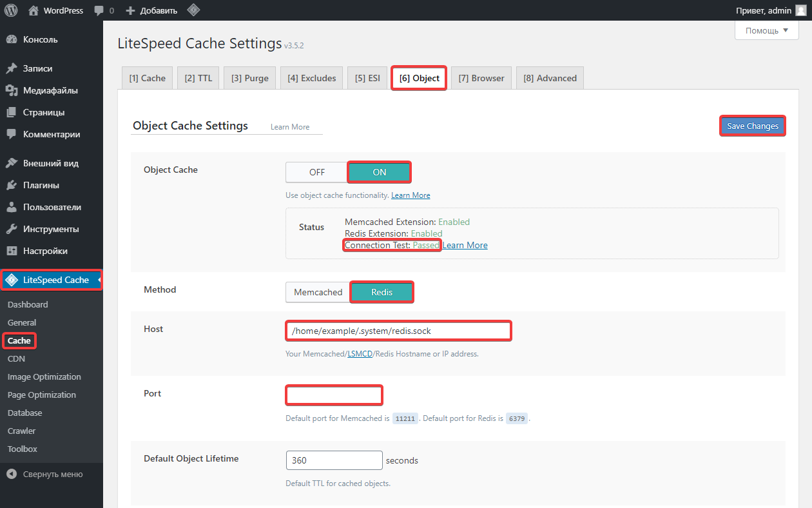Turn Object Cache OFF

click(x=317, y=172)
